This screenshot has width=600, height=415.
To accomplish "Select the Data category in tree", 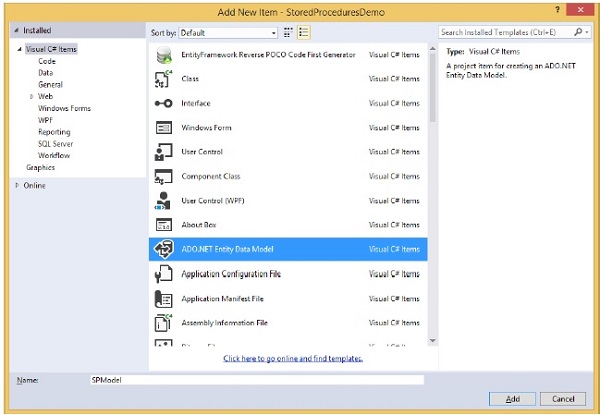I will click(46, 72).
